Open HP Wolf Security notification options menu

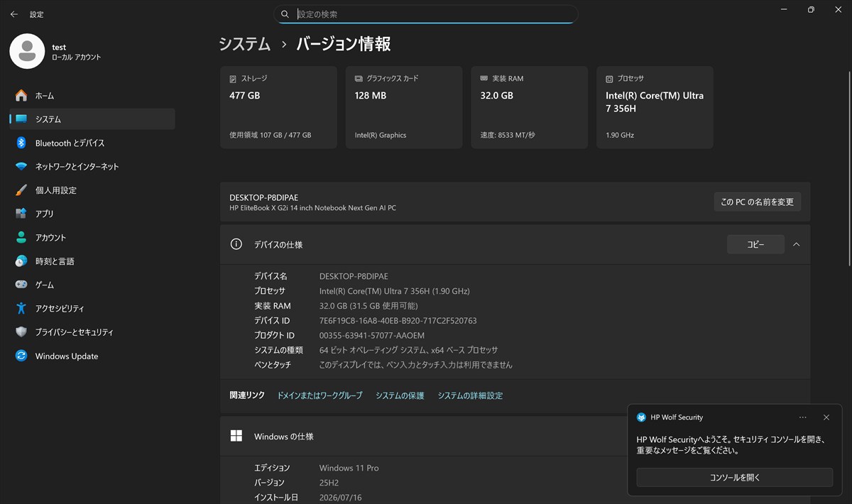[x=802, y=417]
